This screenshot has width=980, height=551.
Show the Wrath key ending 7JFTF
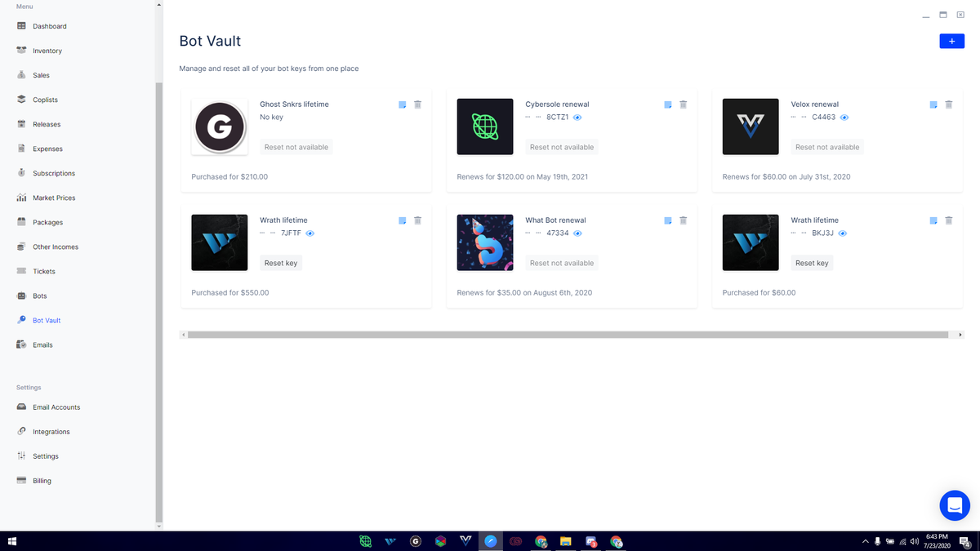310,233
